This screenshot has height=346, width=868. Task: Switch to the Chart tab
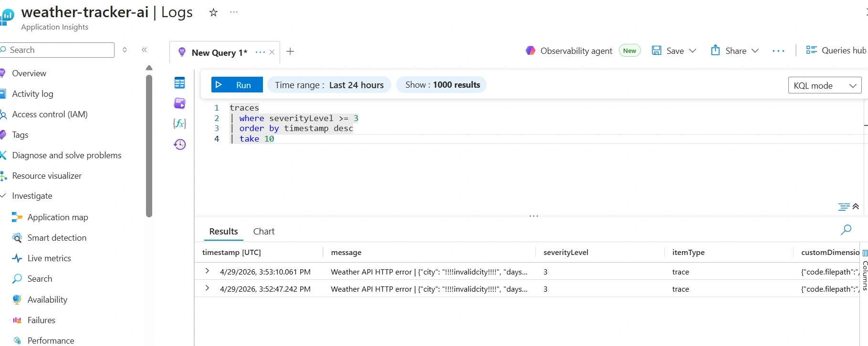tap(264, 231)
